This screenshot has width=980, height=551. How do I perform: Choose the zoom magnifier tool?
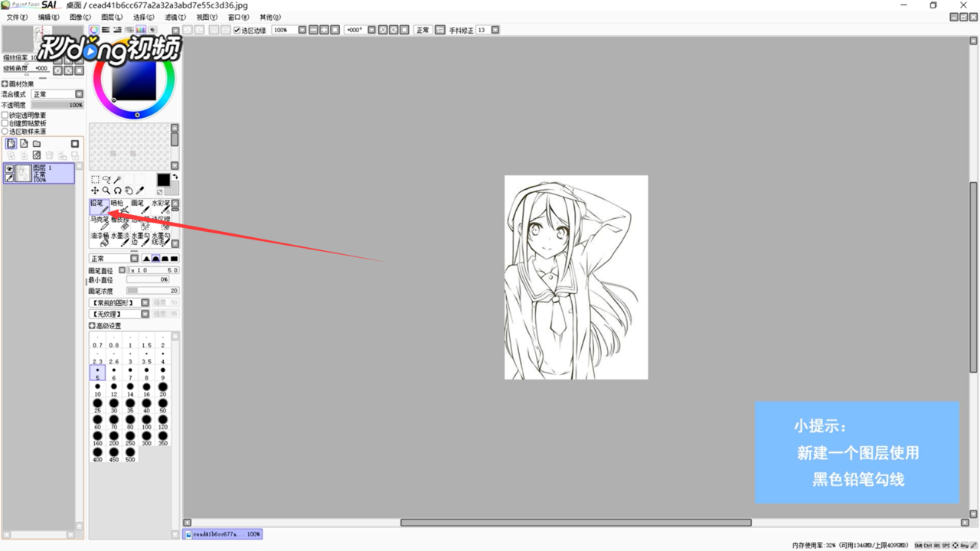pos(106,191)
